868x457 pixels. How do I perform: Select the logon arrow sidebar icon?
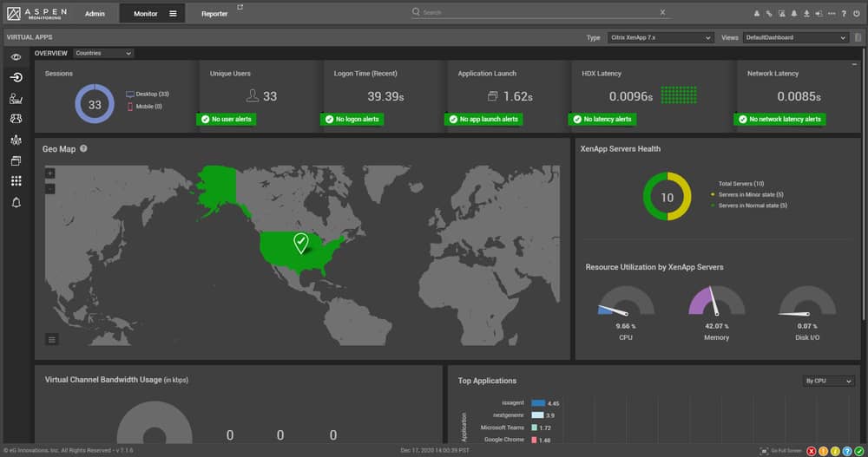tap(16, 77)
